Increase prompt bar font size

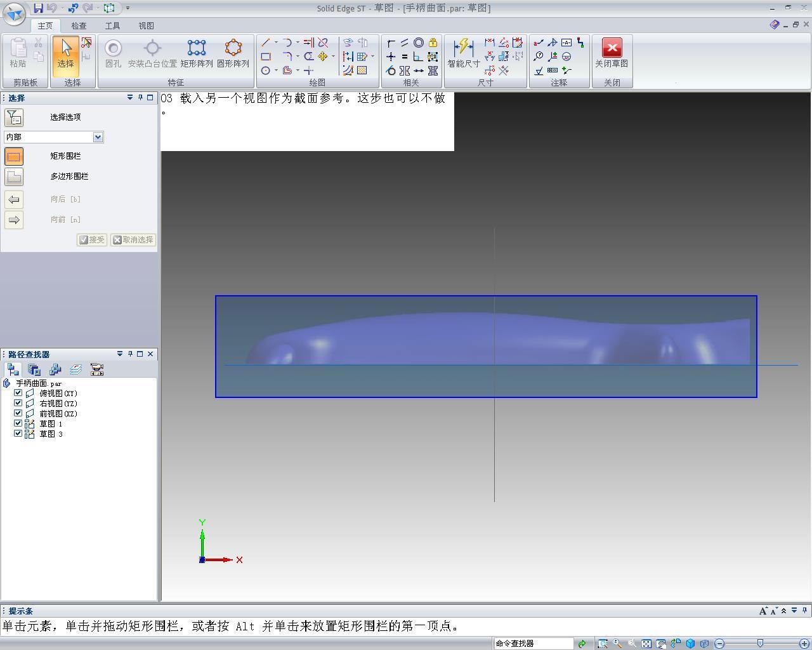click(763, 611)
